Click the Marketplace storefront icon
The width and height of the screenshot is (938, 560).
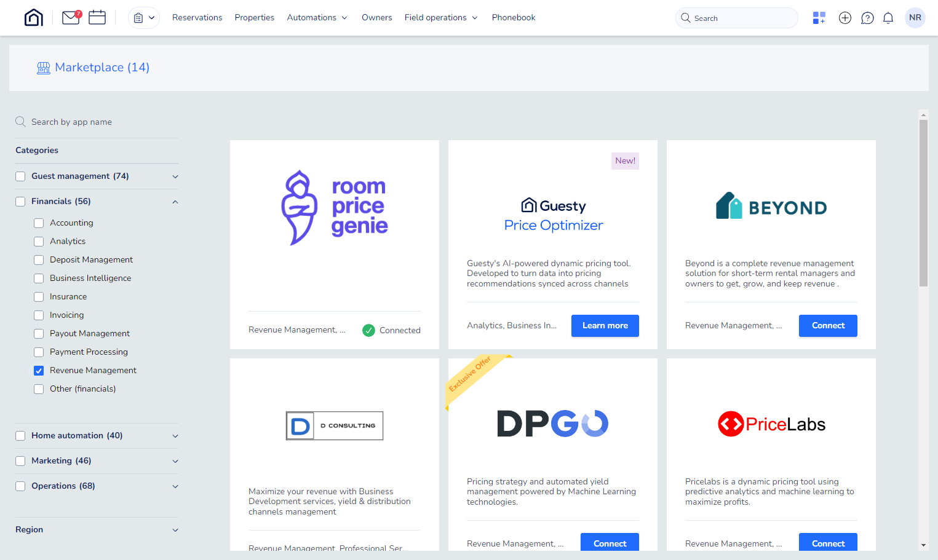pos(44,68)
